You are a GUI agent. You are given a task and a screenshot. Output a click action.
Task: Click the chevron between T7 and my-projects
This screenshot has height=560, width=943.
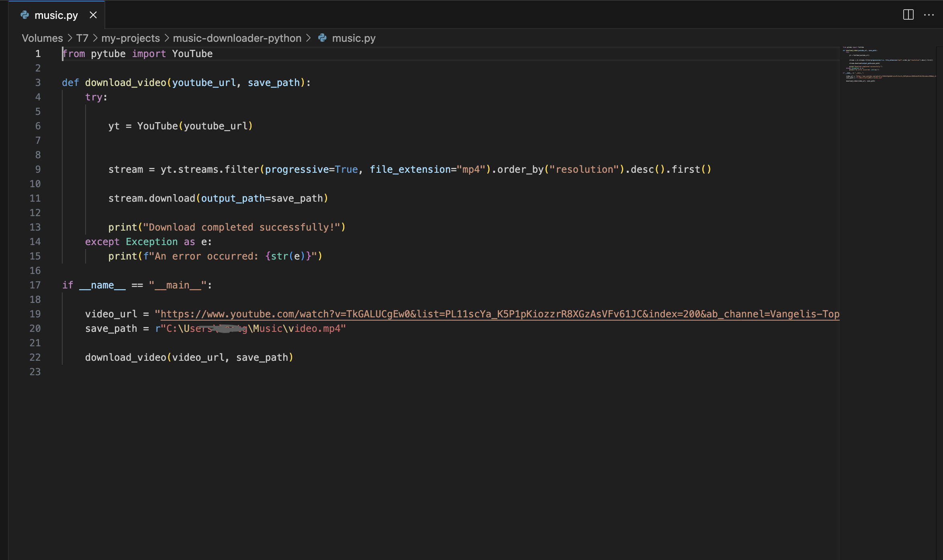94,38
